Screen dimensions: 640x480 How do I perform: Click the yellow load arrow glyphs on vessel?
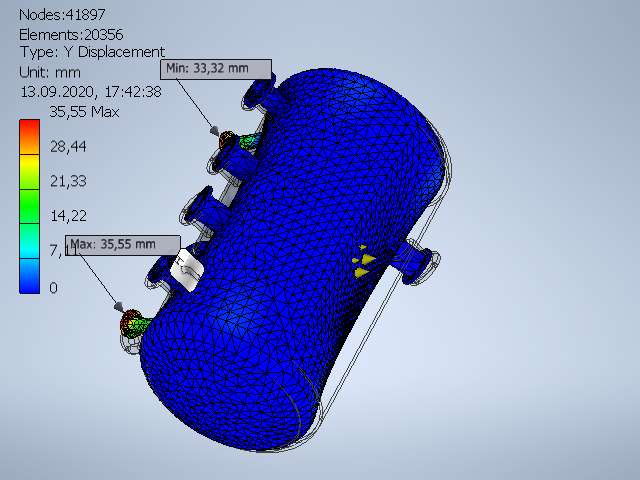363,261
